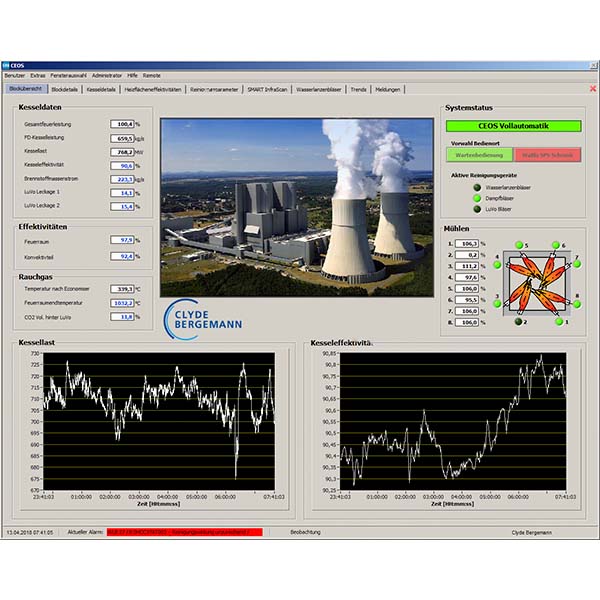Image resolution: width=600 pixels, height=600 pixels.
Task: Open the Remote menu
Action: 152,76
